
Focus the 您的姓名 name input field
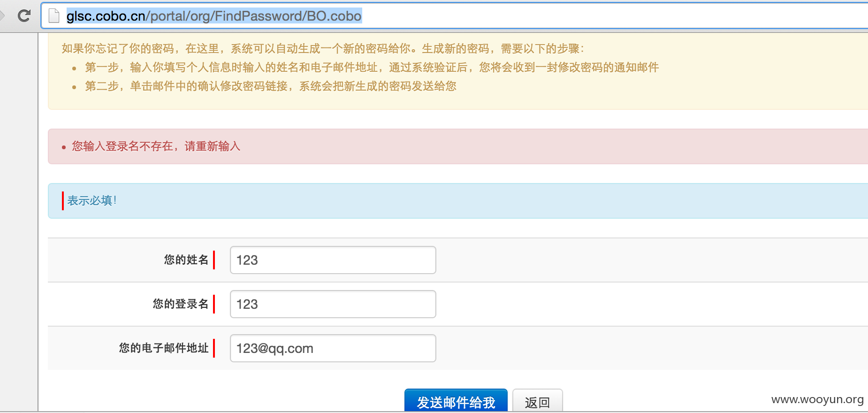coord(333,260)
